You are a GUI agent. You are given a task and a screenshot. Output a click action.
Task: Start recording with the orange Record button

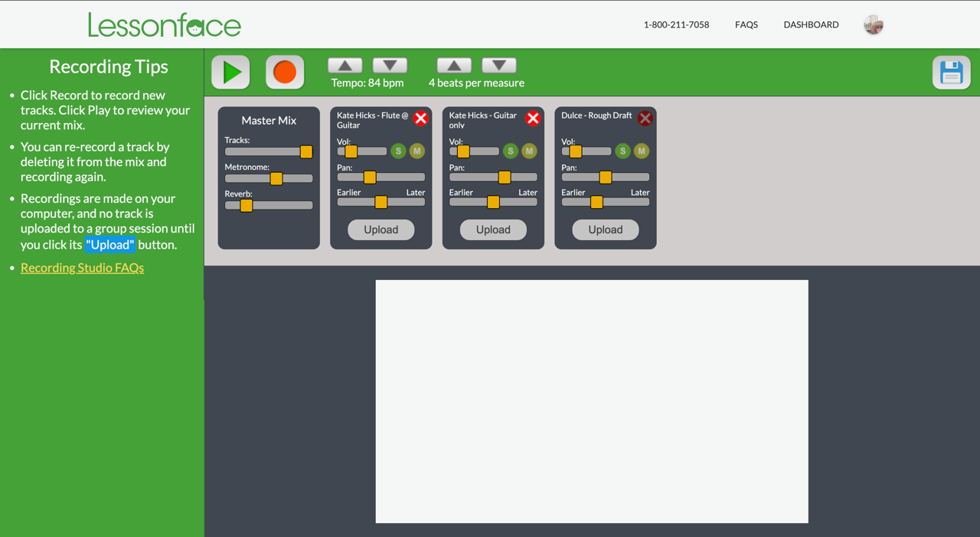285,72
